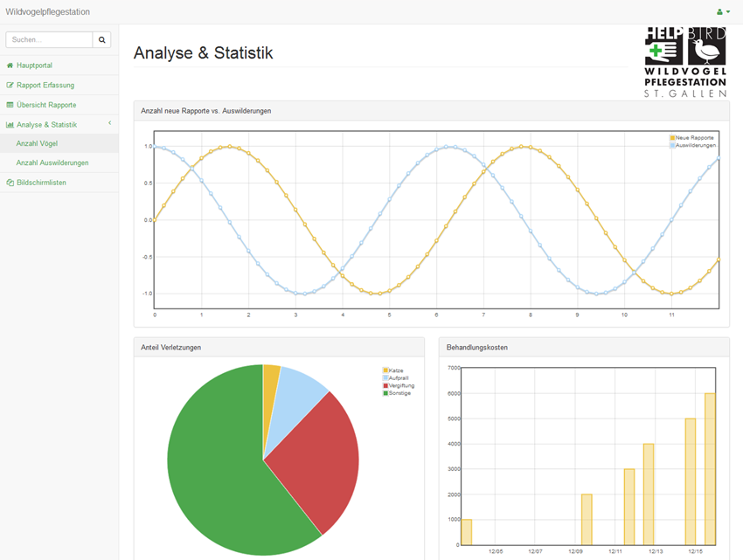Go to the Hauptportal page
Image resolution: width=743 pixels, height=560 pixels.
coord(34,66)
